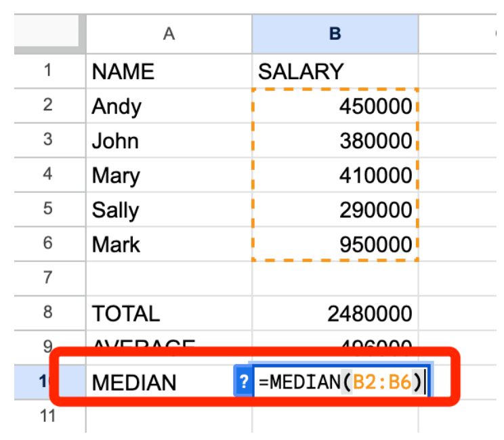Select row 7 header
This screenshot has height=440, width=504.
click(48, 278)
